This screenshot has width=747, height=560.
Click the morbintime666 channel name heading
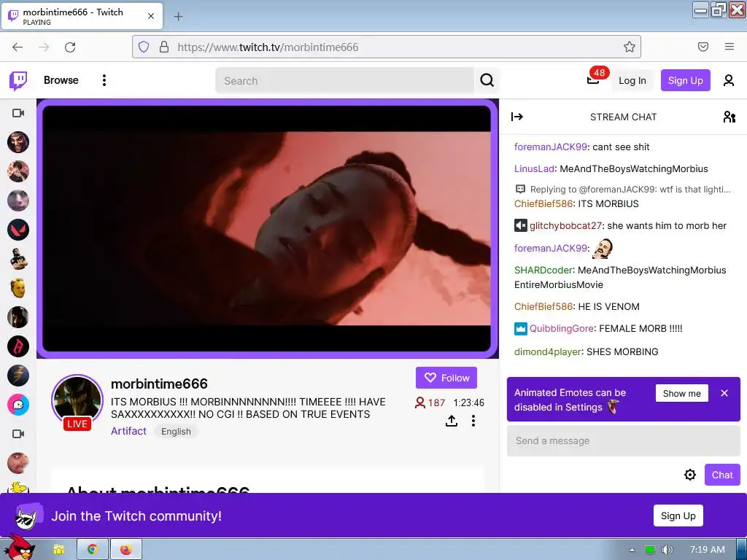(x=159, y=384)
